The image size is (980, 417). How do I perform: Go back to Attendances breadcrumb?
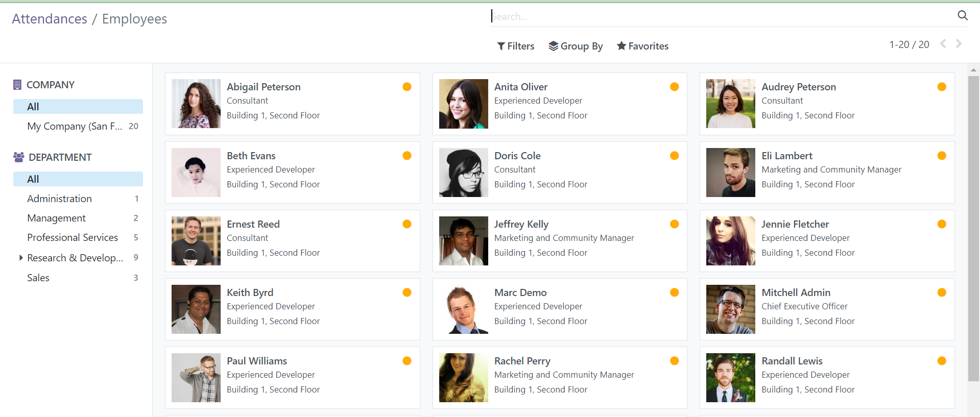[x=50, y=19]
